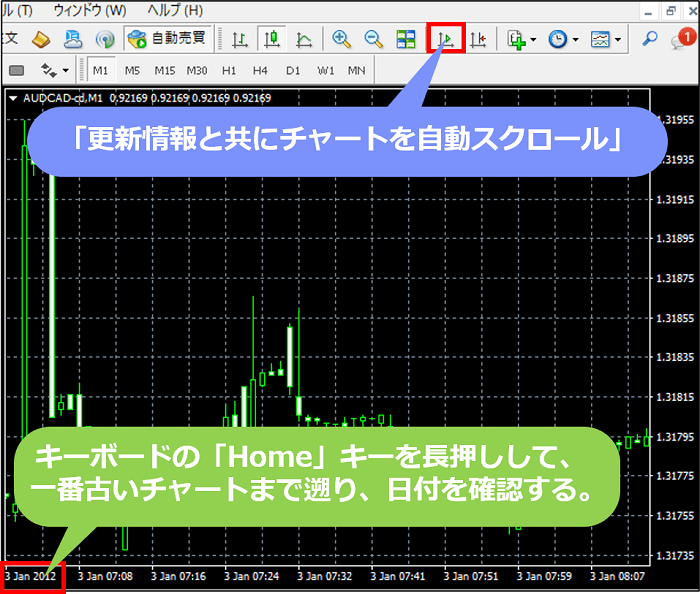Viewport: 700px width, 594px height.
Task: Open the indicators list dropdown
Action: (x=520, y=40)
